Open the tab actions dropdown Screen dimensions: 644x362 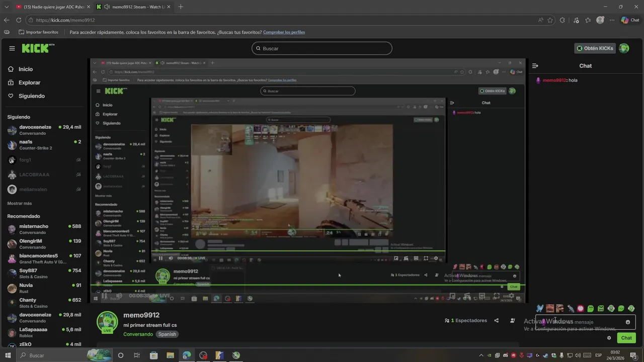tap(7, 7)
